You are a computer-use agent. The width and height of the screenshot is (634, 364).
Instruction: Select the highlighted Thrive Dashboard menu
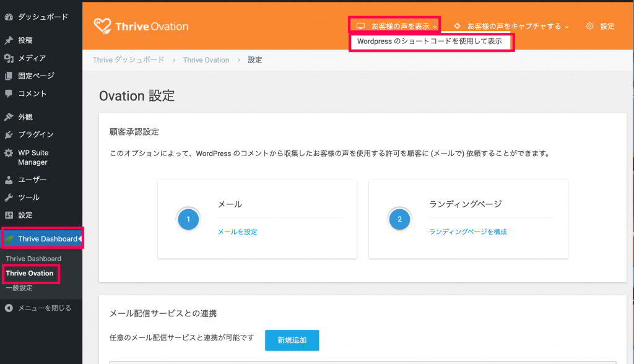(41, 239)
